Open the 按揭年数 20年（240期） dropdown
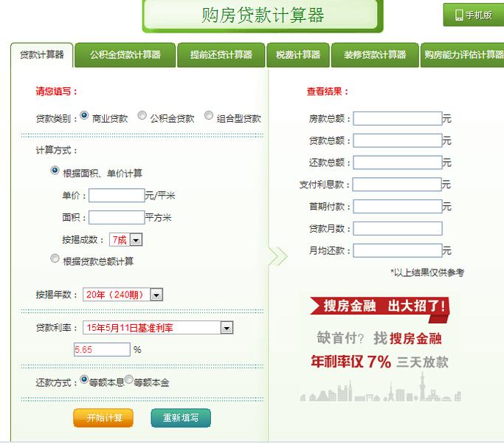The width and height of the screenshot is (504, 443). 122,295
